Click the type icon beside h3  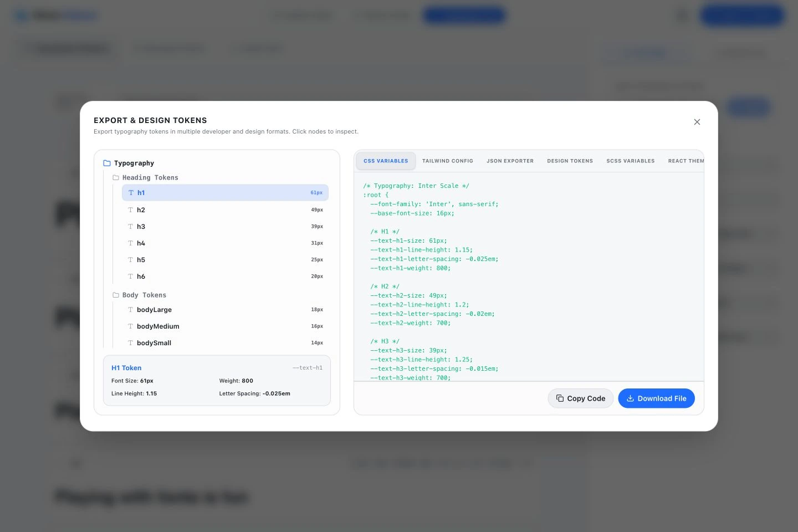click(131, 227)
